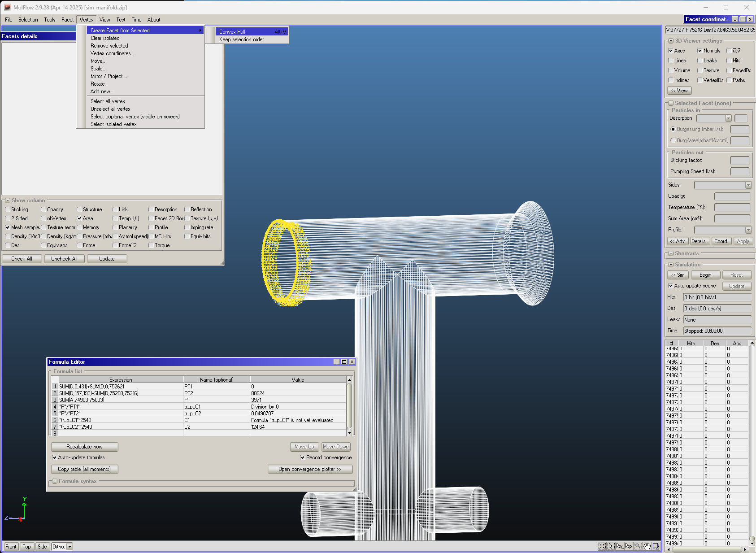Collapse the Show column section
Screen dimensions: 756x553
pos(8,200)
